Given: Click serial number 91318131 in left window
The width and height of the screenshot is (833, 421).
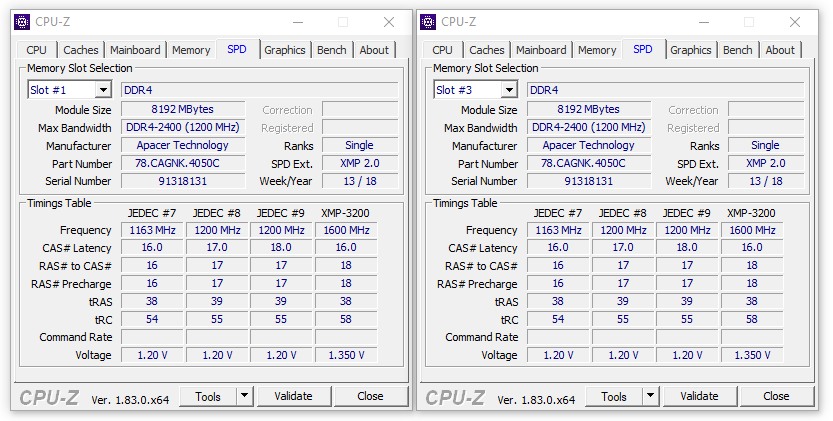Looking at the screenshot, I should (183, 181).
